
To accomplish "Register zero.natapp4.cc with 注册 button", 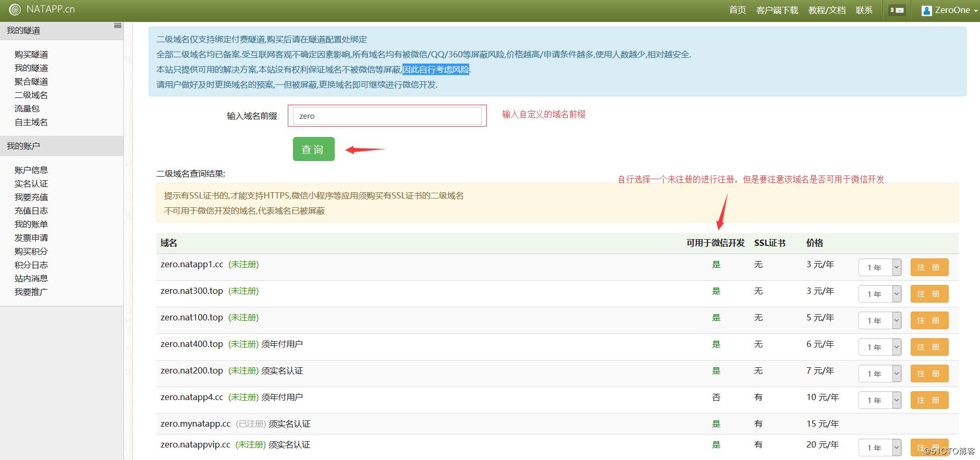I will (x=929, y=400).
